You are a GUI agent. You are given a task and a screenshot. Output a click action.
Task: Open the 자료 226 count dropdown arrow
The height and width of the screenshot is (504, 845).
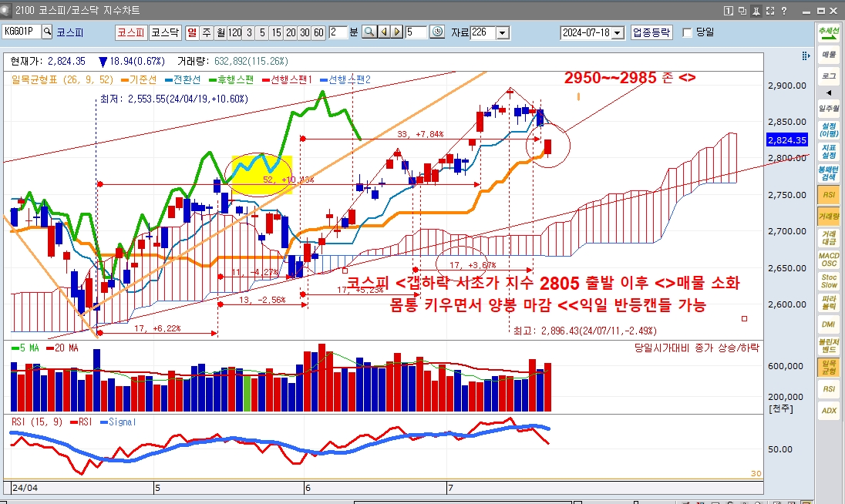pos(503,33)
